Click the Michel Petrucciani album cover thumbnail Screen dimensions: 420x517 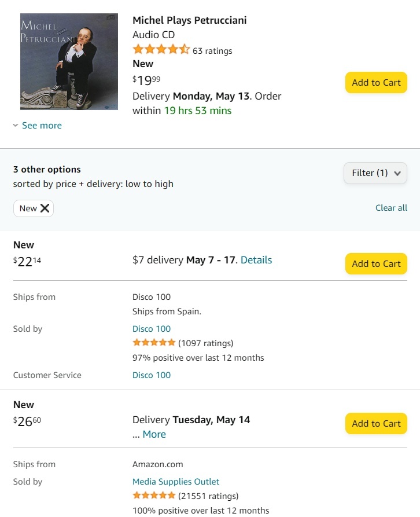coord(69,61)
